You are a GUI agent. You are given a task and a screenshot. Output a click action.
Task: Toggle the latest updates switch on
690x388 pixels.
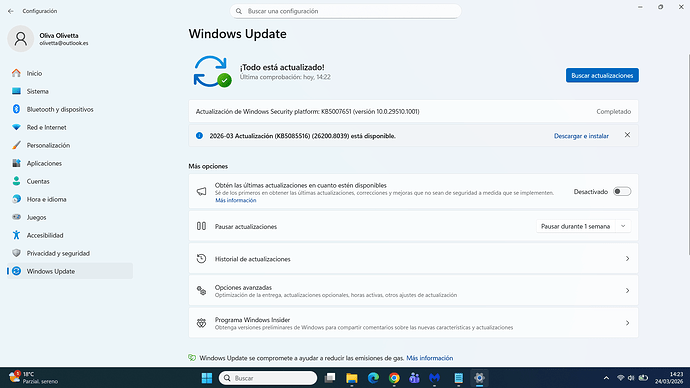pos(622,191)
